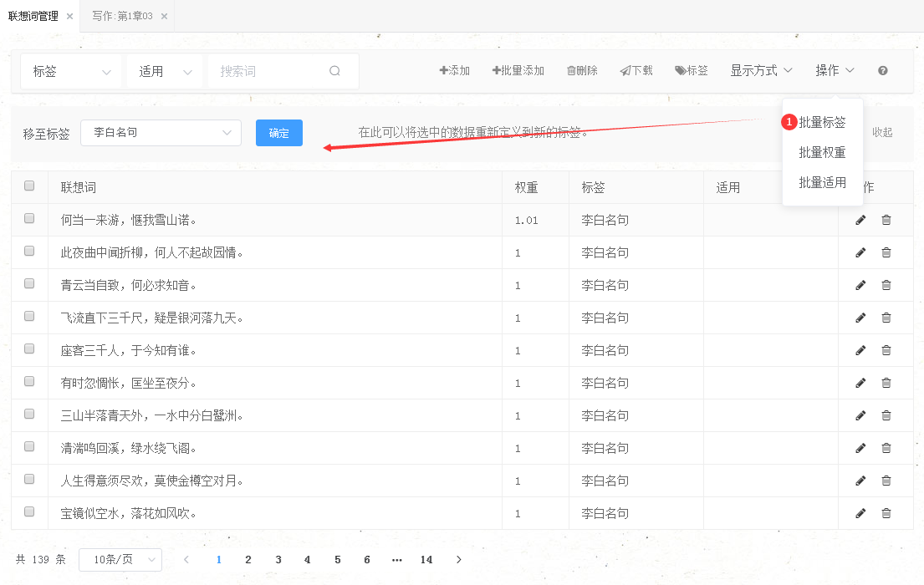924x585 pixels.
Task: Edit the row 宝镜似空水，落花如风吹。
Action: tap(860, 514)
